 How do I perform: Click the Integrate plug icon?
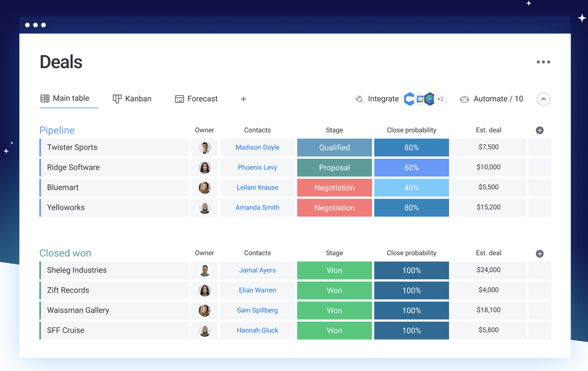359,99
